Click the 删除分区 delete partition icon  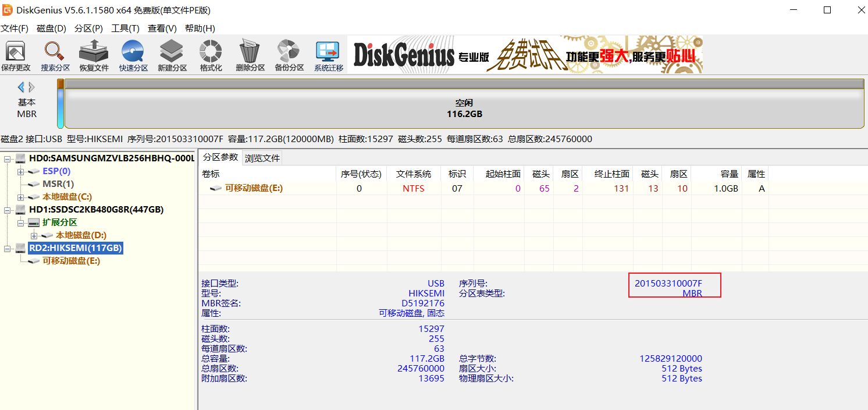pos(250,56)
